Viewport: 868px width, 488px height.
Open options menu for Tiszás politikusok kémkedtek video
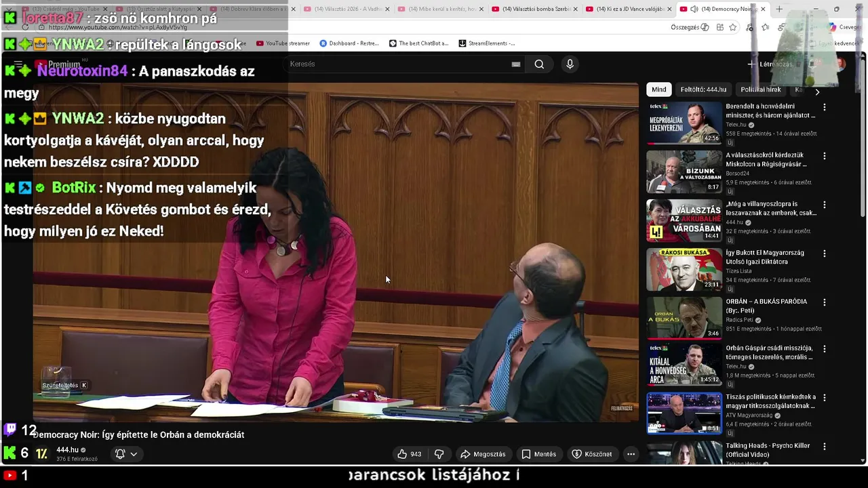[825, 398]
